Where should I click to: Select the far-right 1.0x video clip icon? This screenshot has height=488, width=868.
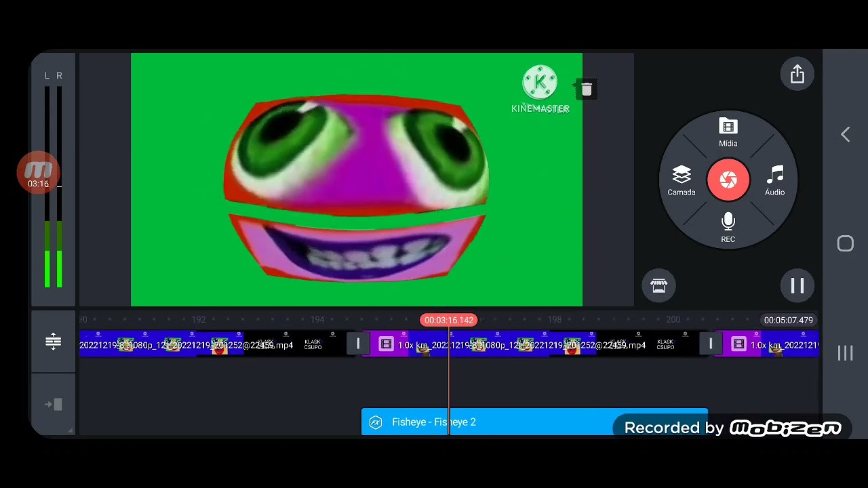(x=738, y=344)
